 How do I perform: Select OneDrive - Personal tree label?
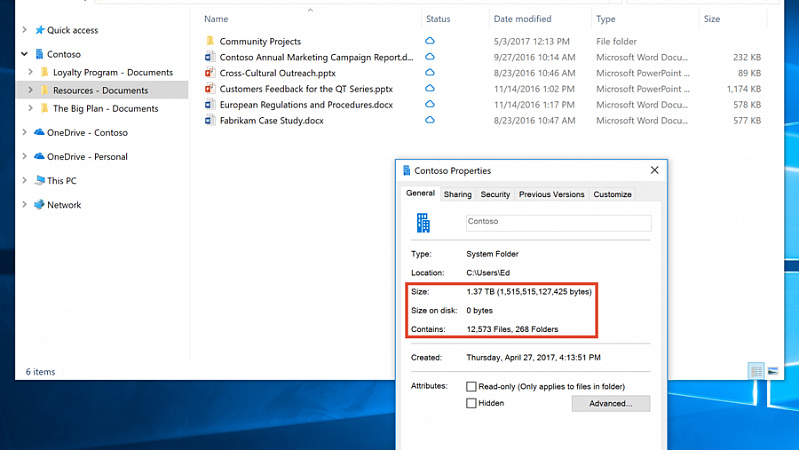pos(87,156)
